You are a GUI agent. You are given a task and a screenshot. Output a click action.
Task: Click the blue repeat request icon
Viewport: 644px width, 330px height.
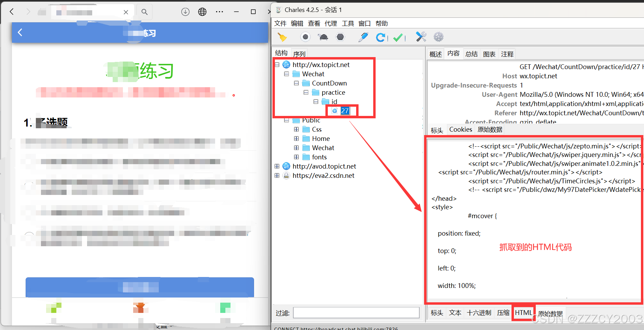[x=380, y=37]
